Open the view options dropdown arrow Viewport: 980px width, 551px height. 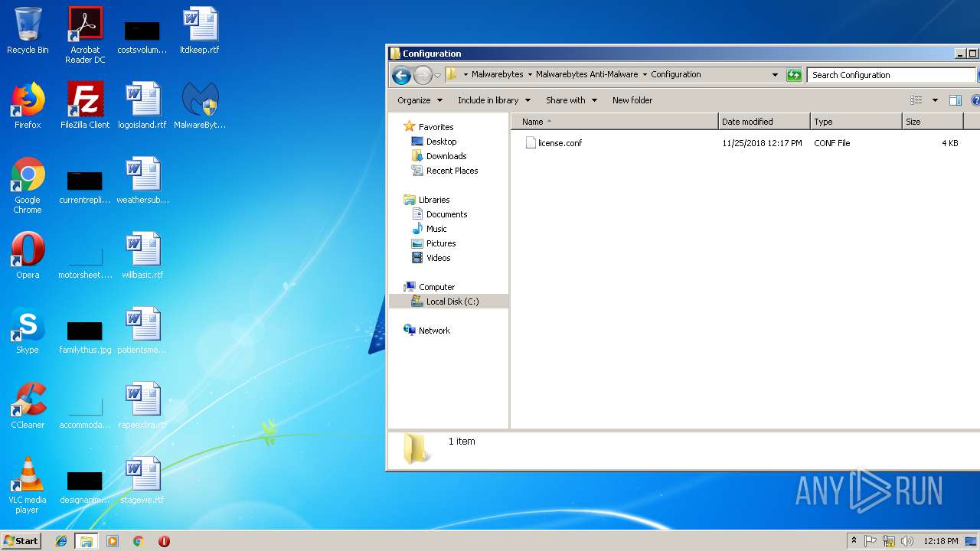pyautogui.click(x=935, y=100)
